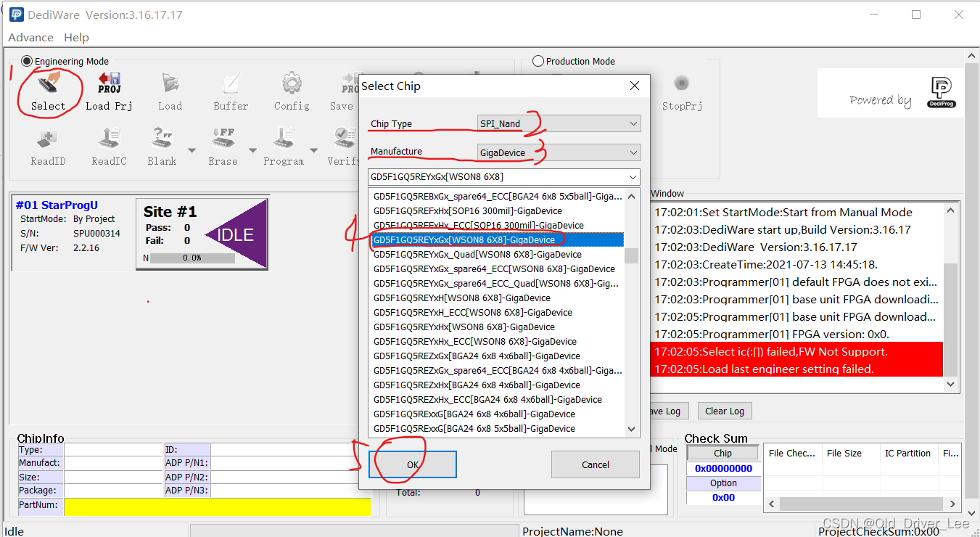Click the Select chip toolbar icon

tap(48, 90)
